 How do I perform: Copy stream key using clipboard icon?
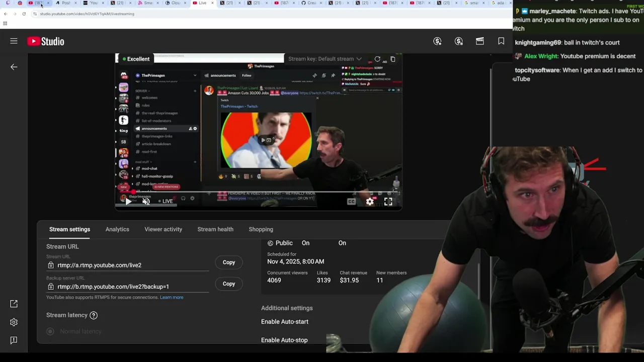click(393, 59)
